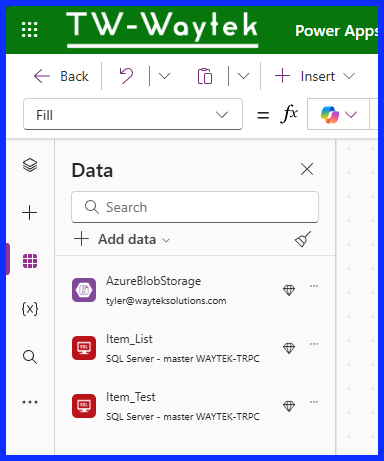Open more sidebar options ellipsis
This screenshot has width=384, height=461.
30,402
